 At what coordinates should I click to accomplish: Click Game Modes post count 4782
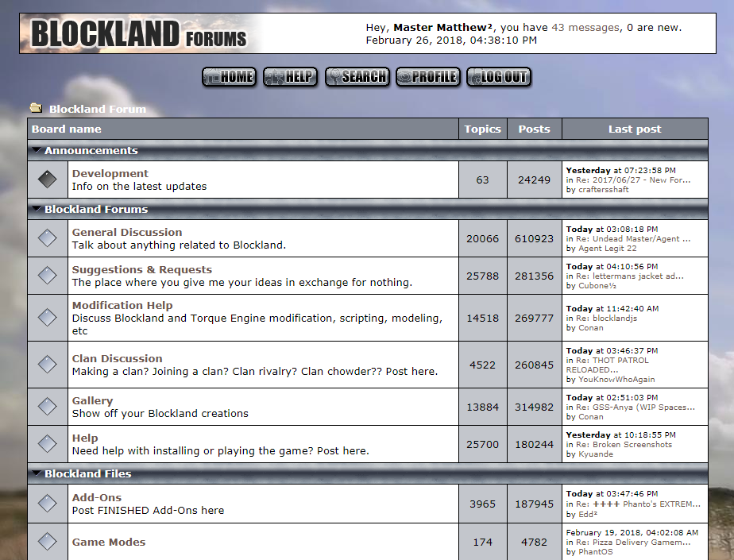coord(534,543)
